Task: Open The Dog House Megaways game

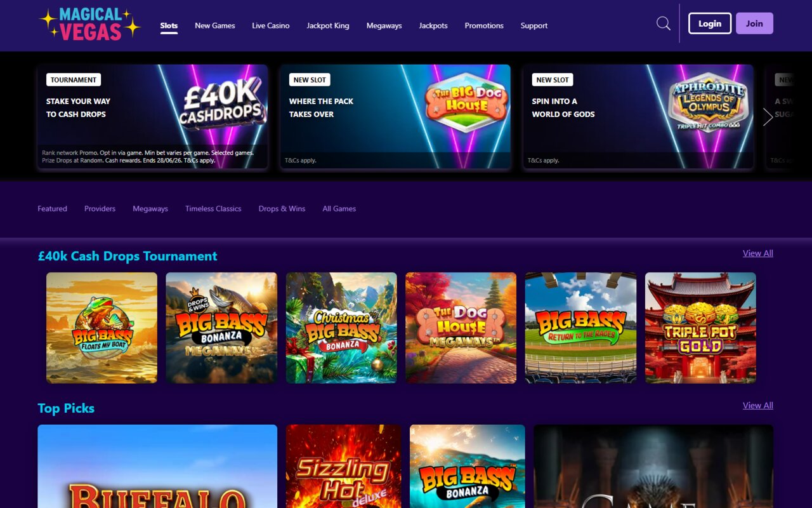Action: coord(461,328)
